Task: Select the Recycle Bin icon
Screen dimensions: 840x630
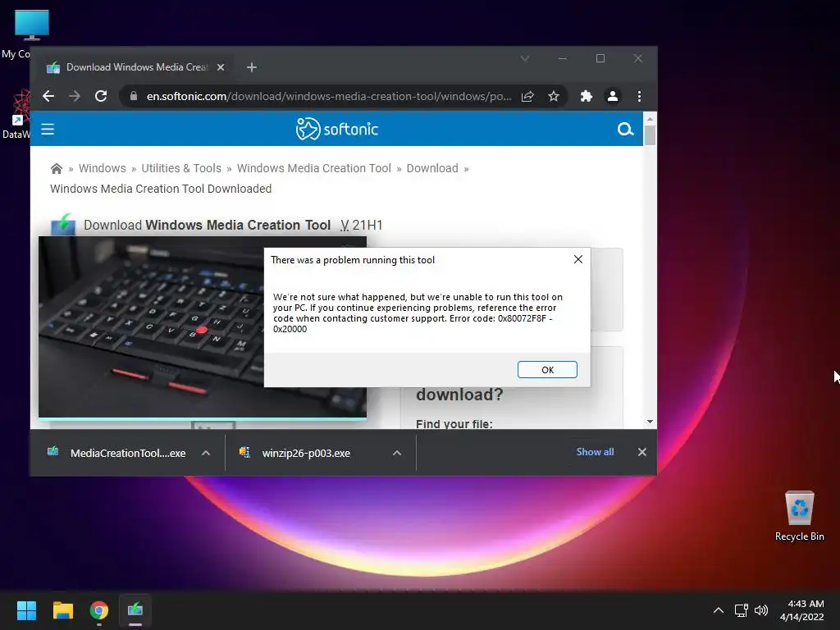Action: (x=799, y=516)
